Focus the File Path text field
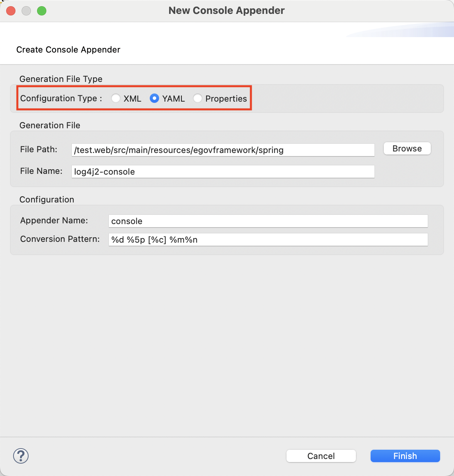The height and width of the screenshot is (476, 454). point(223,150)
